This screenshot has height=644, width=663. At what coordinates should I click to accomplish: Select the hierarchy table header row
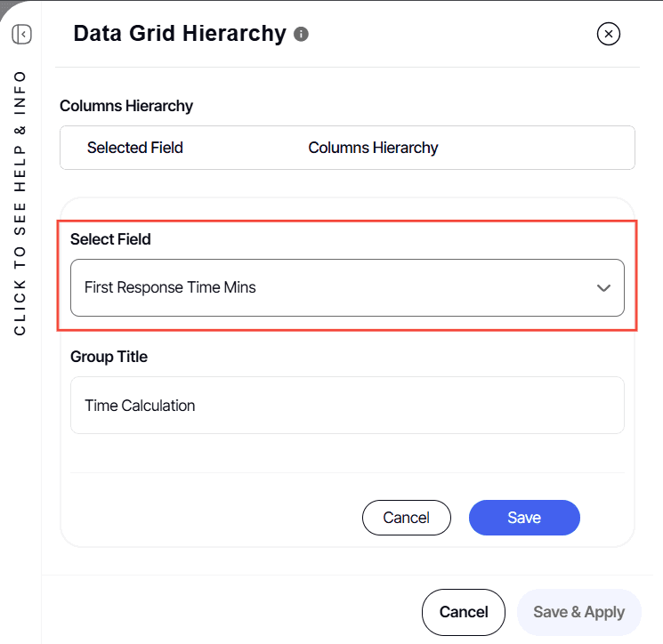click(x=347, y=148)
